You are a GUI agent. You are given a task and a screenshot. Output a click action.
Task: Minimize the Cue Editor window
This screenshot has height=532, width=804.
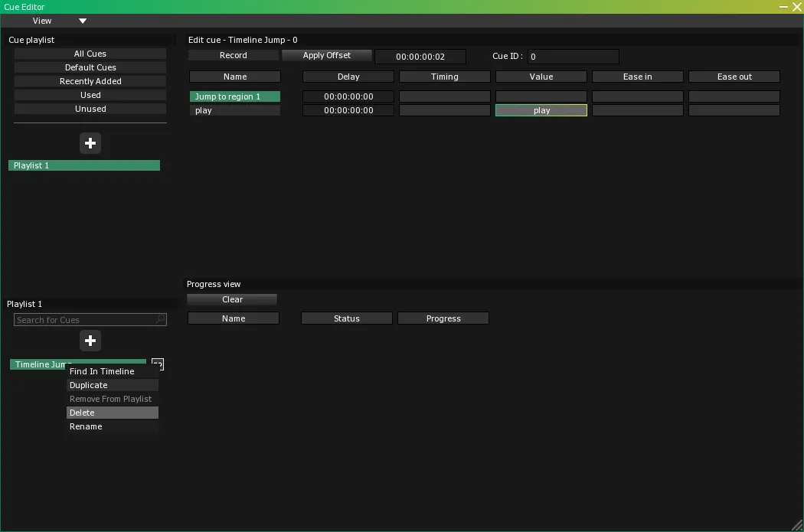click(x=783, y=7)
